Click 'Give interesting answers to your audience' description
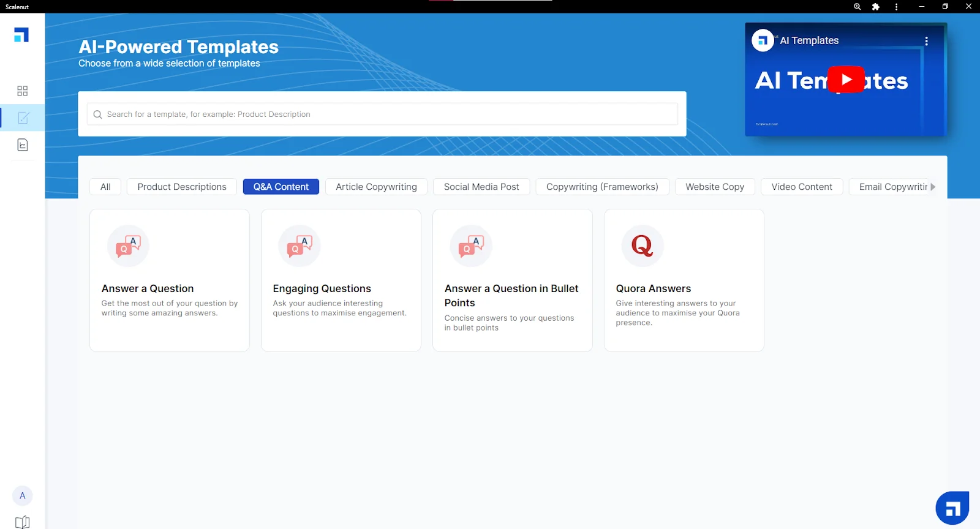Image resolution: width=980 pixels, height=529 pixels. coord(678,313)
